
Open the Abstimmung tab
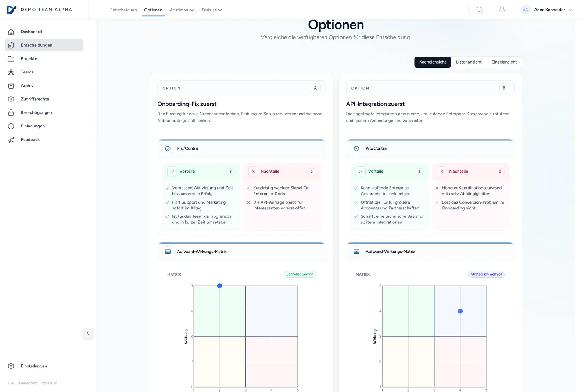(x=182, y=10)
